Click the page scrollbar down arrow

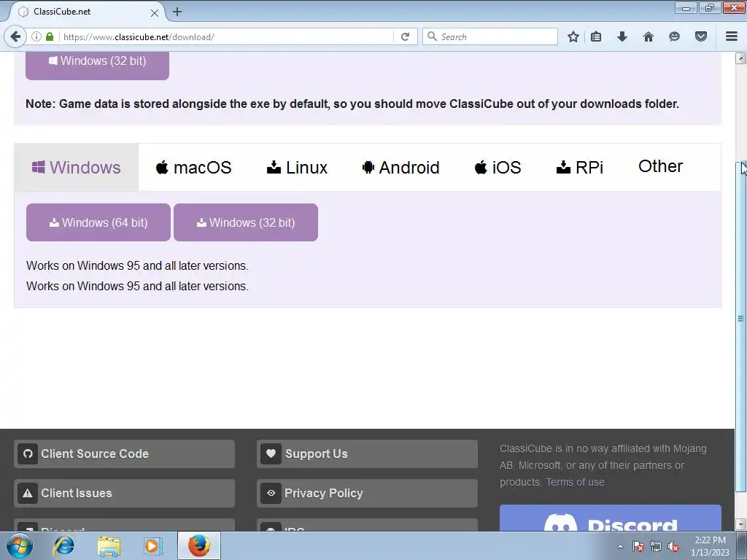740,525
